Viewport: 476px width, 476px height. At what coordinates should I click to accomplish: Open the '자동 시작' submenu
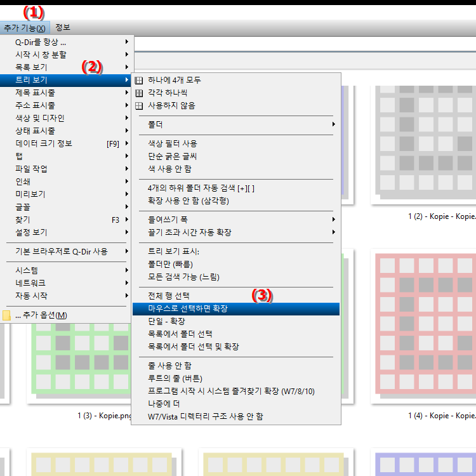click(65, 296)
